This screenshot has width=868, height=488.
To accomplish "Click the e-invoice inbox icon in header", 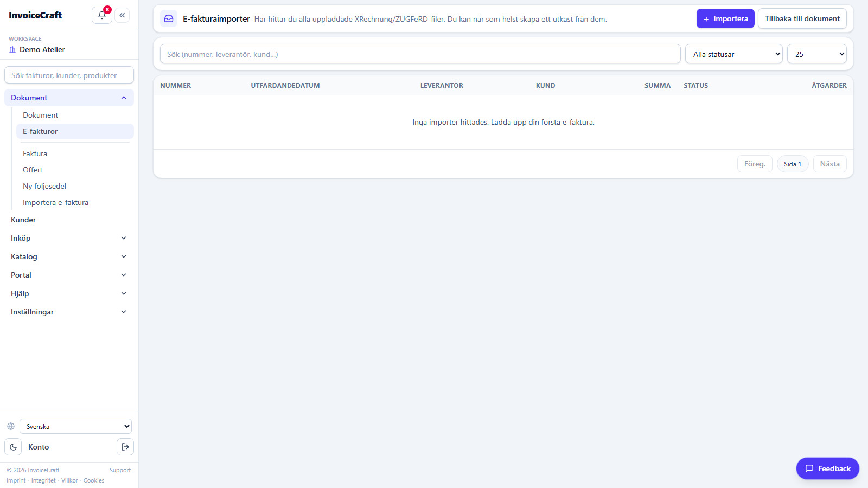I will point(169,18).
